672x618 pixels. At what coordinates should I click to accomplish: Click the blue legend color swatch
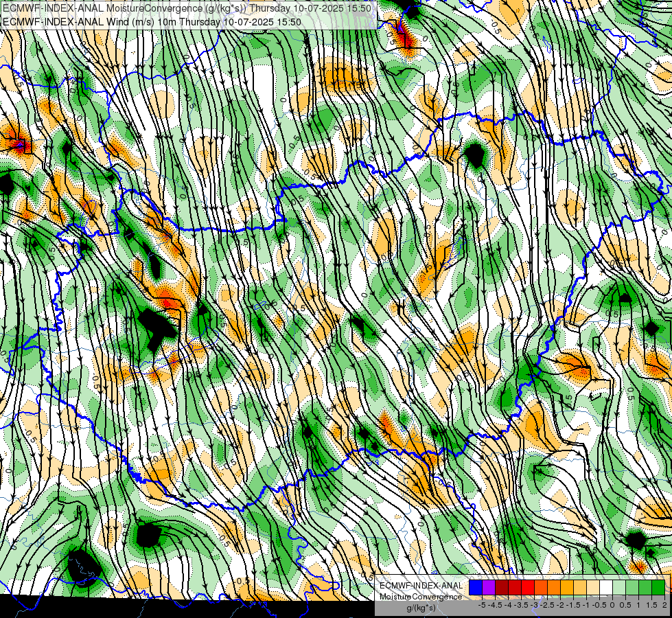coord(476,588)
